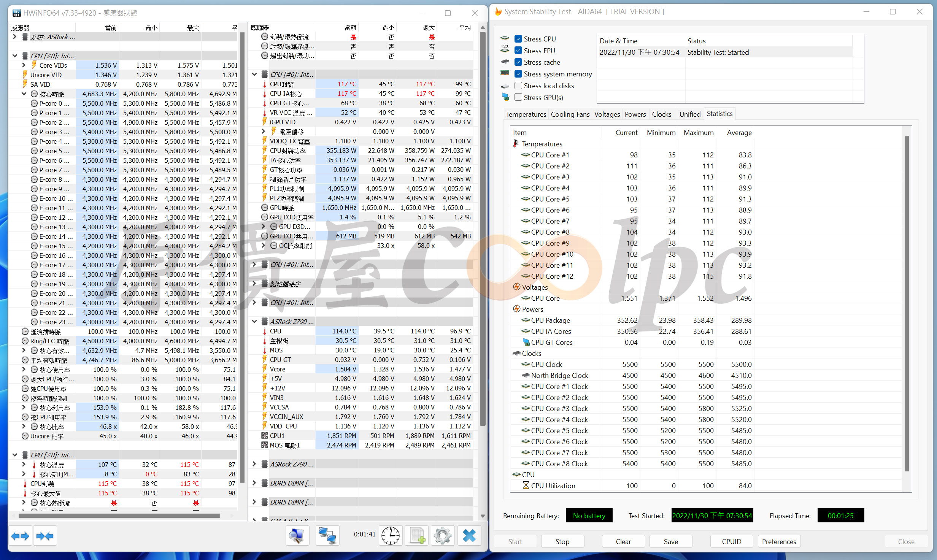937x560 pixels.
Task: Expand the 核心使用率 row
Action: coord(24,369)
